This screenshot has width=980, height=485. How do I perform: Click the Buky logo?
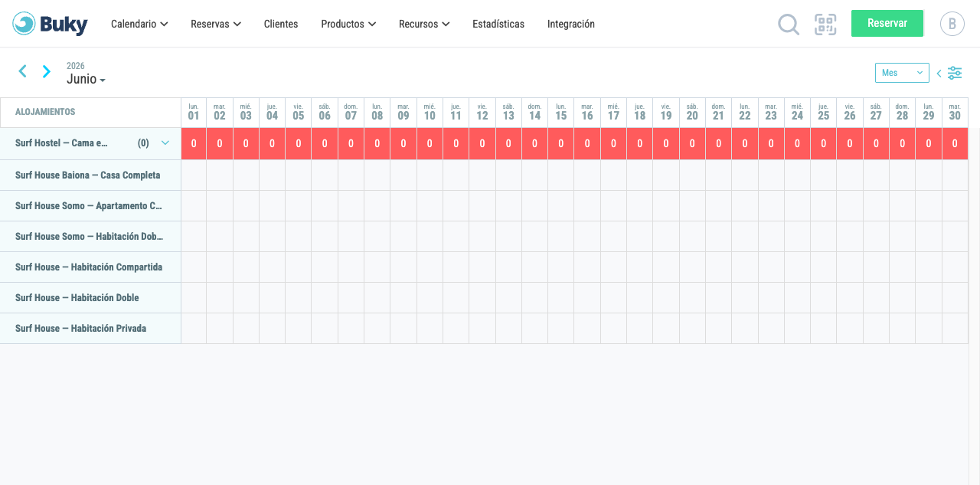coord(51,24)
